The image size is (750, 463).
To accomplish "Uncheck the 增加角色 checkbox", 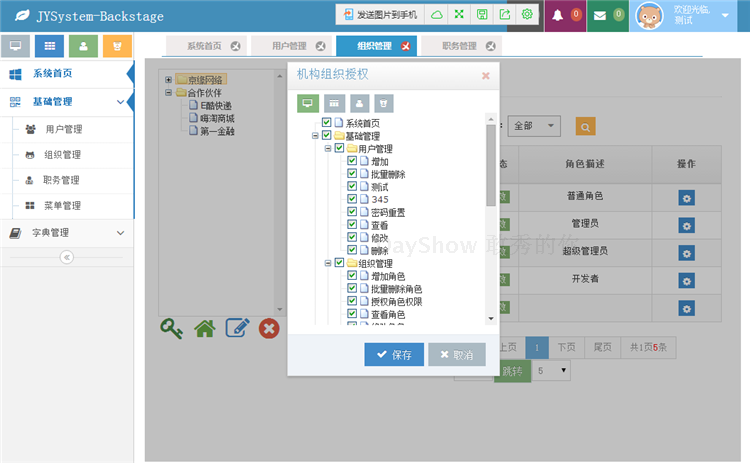I will 352,275.
